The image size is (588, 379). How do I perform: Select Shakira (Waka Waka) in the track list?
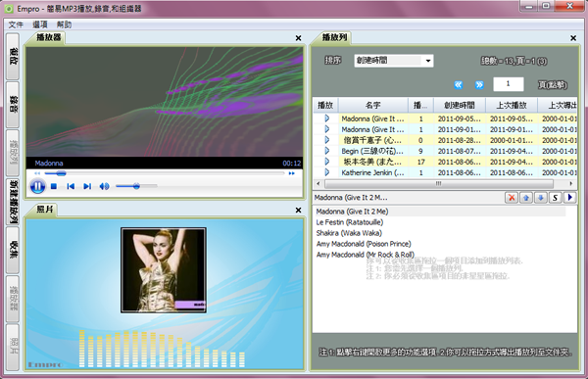(349, 233)
